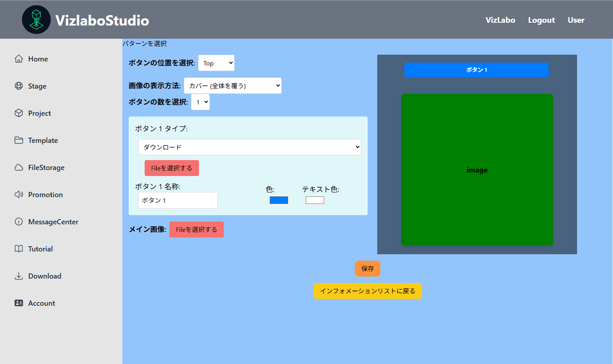
Task: Open Promotion via the megaphone icon
Action: point(19,195)
